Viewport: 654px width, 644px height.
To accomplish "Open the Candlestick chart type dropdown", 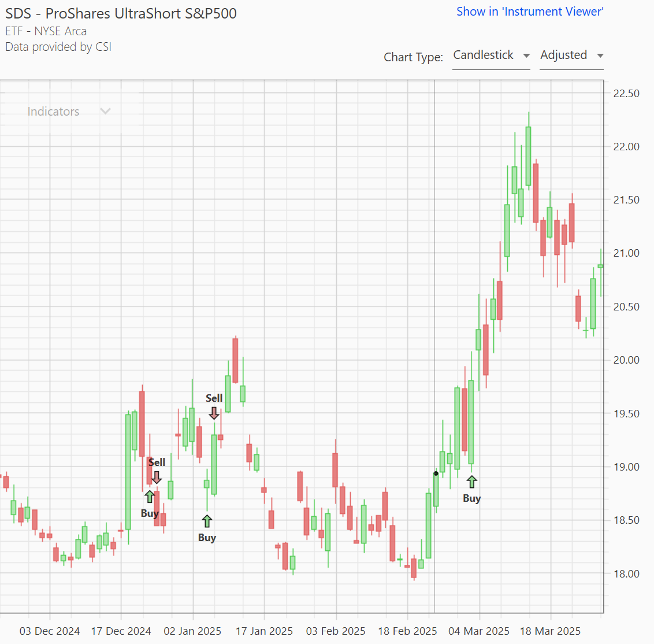I will coord(491,55).
